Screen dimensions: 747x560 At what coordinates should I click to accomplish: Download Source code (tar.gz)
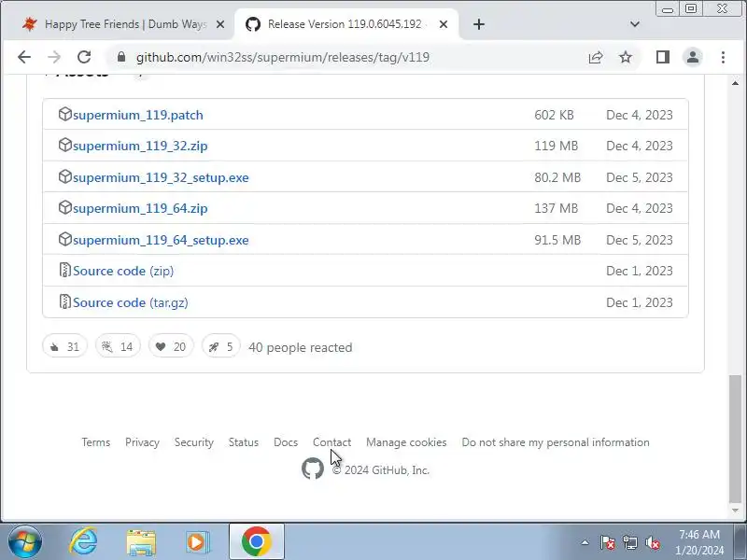pyautogui.click(x=130, y=302)
